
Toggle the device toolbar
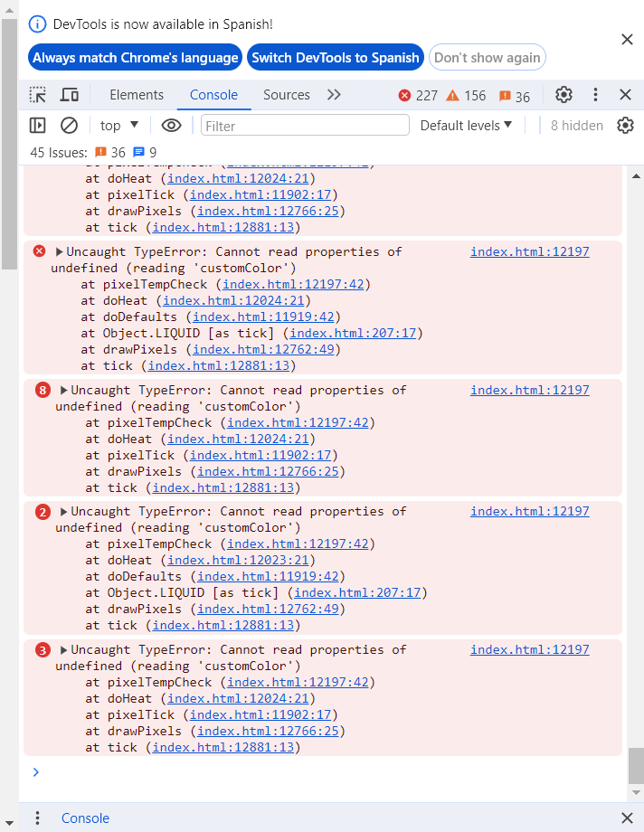71,94
